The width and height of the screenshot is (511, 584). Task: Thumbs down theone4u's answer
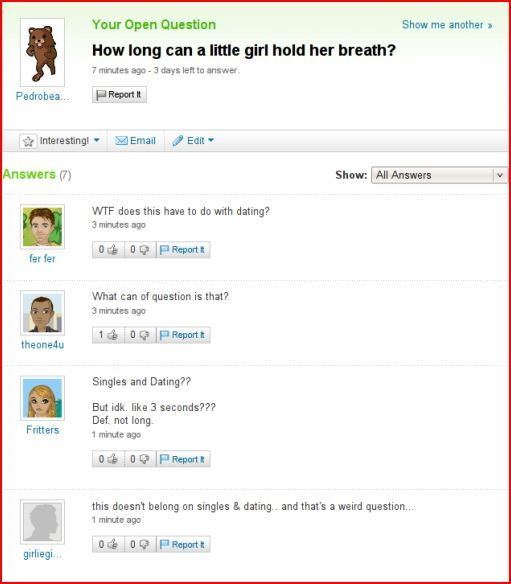coord(140,335)
